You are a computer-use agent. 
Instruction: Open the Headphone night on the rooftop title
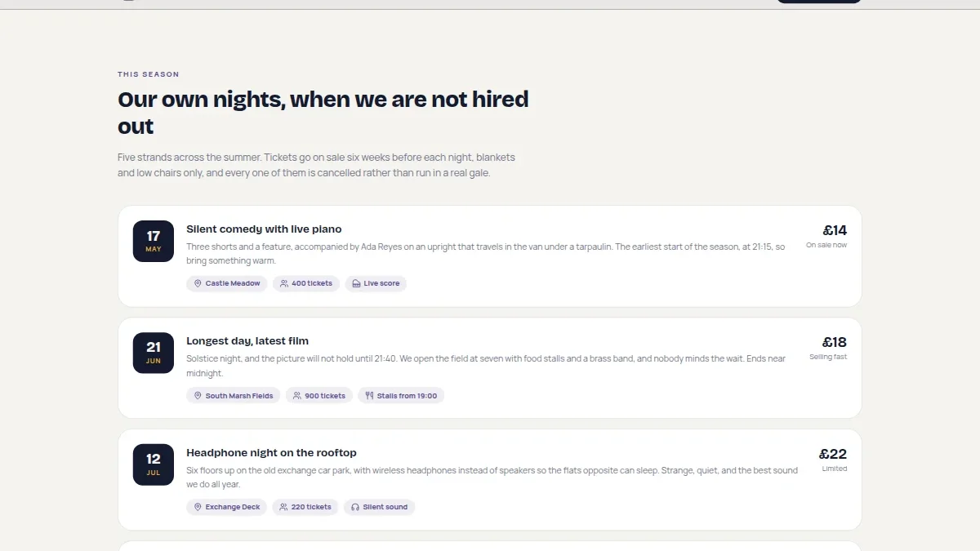point(271,453)
